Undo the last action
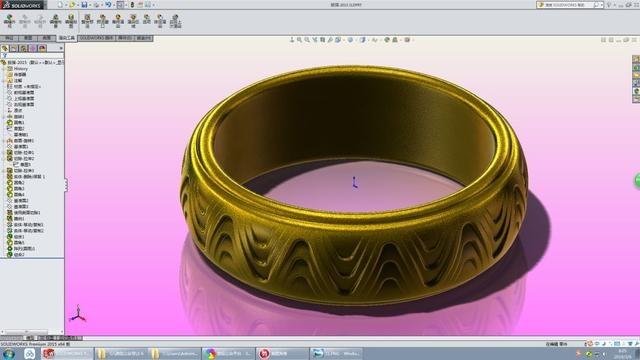Screen dimensions: 640x360 (x=108, y=5)
